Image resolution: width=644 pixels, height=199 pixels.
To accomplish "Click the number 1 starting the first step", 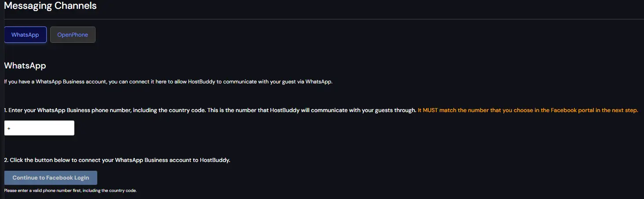I will click(5, 110).
